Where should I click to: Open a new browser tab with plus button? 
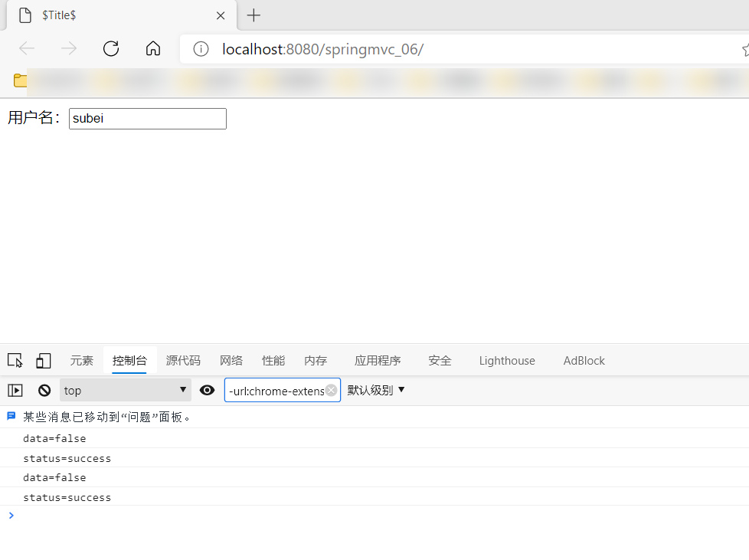tap(254, 15)
